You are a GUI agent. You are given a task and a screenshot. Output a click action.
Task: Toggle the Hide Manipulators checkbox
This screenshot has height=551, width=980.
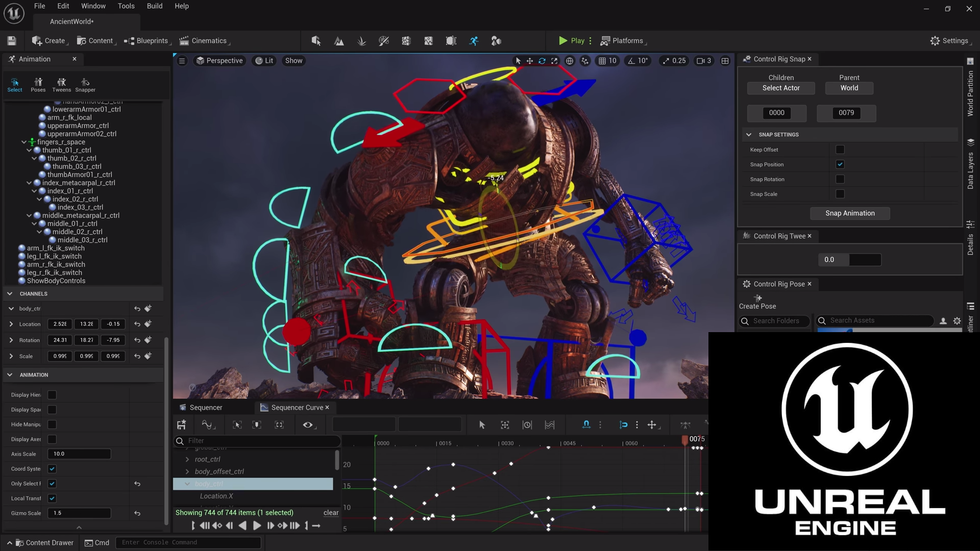click(52, 424)
